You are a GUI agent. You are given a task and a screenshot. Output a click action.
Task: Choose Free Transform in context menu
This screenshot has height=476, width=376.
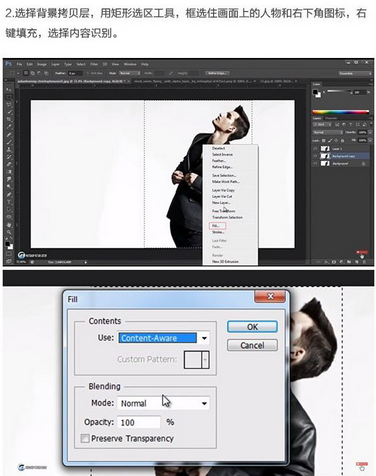coord(223,211)
